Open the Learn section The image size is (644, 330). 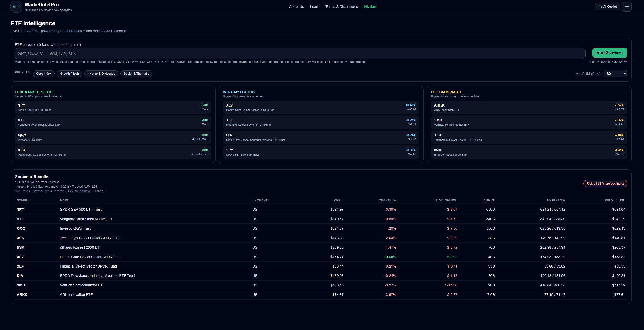click(x=314, y=7)
